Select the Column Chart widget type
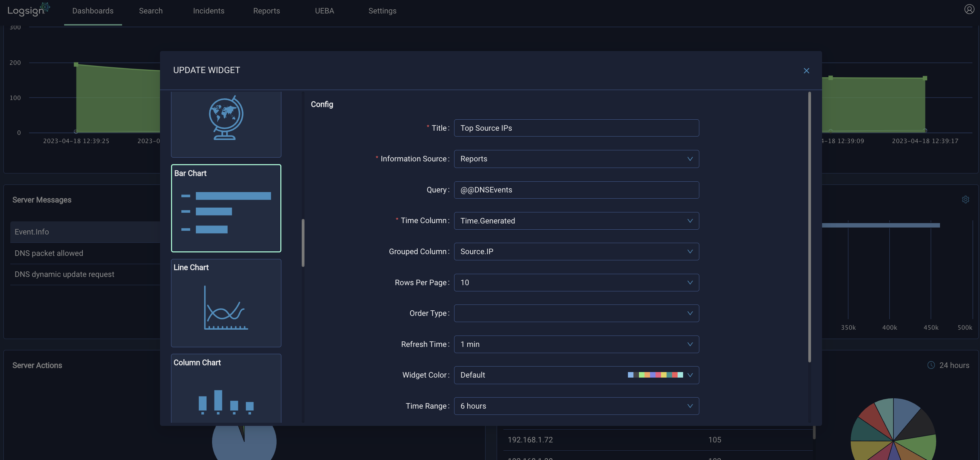 [226, 388]
